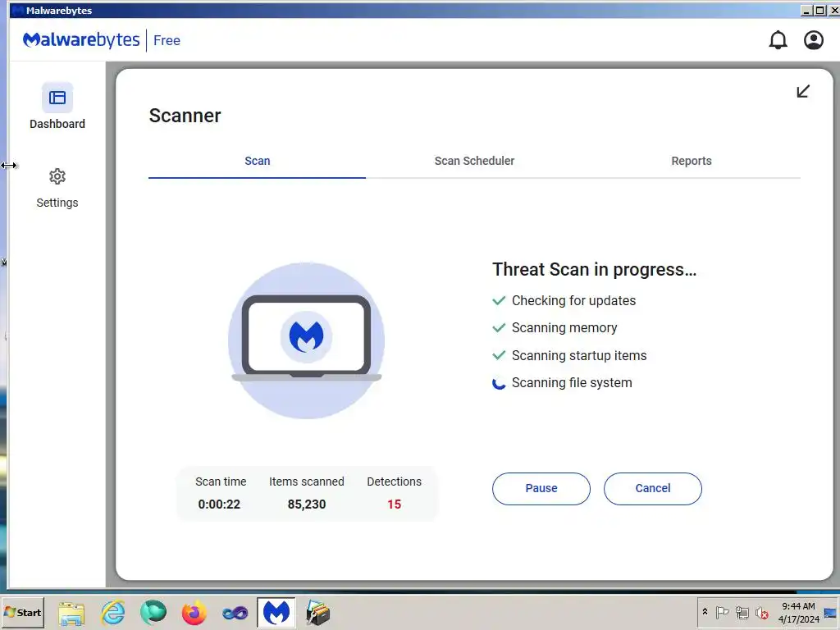Viewport: 840px width, 630px height.
Task: Open the Windows Start menu
Action: [22, 612]
